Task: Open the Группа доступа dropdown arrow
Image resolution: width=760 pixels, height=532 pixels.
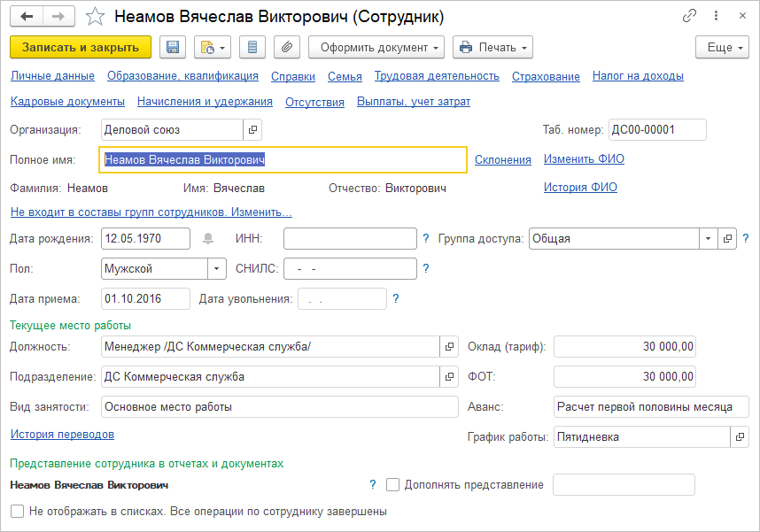Action: 707,238
